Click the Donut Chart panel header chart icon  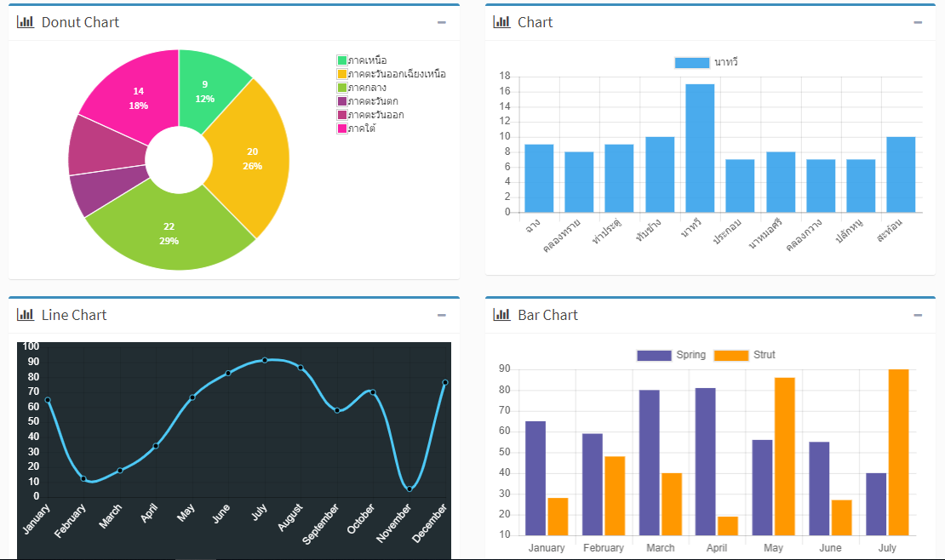(23, 23)
